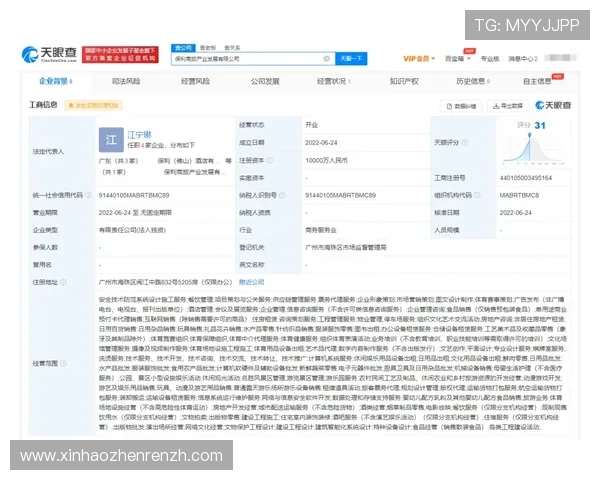This screenshot has height=480, width=600.
Task: Select the 商务服务业 industry value
Action: [321, 230]
